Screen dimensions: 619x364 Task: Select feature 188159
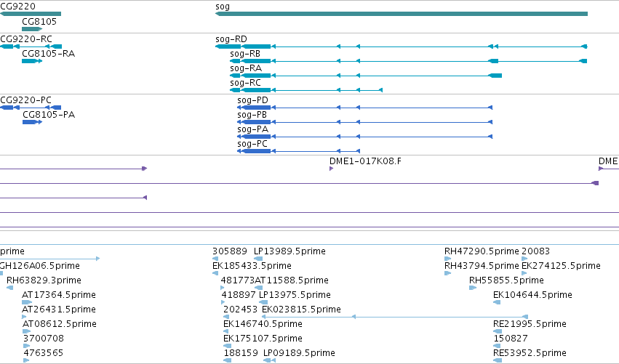tap(241, 353)
